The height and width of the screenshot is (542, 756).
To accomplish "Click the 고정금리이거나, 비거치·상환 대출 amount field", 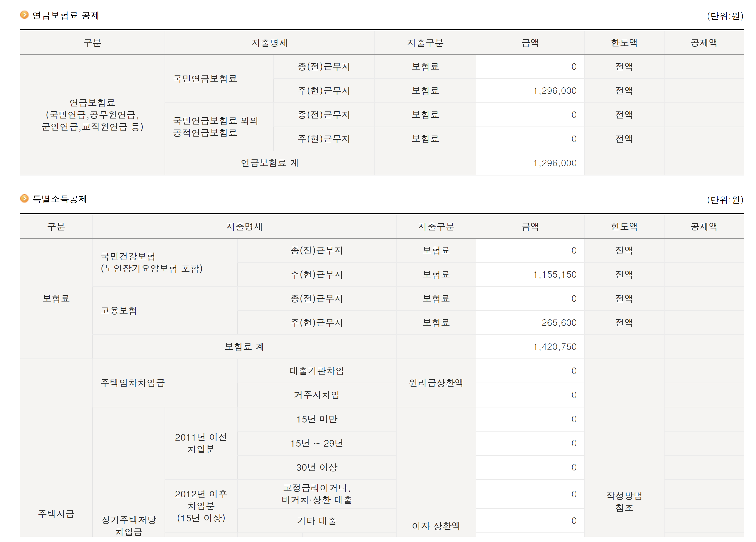I will pyautogui.click(x=530, y=494).
